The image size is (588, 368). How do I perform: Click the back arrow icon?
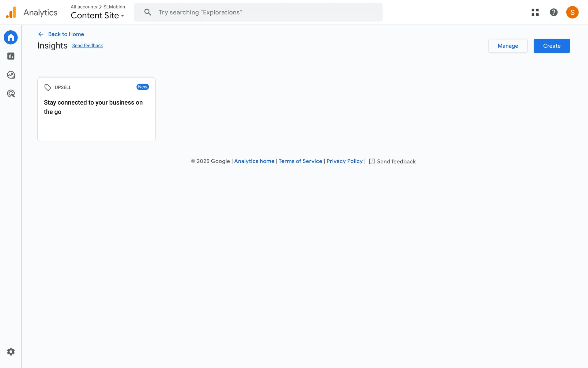click(x=41, y=34)
